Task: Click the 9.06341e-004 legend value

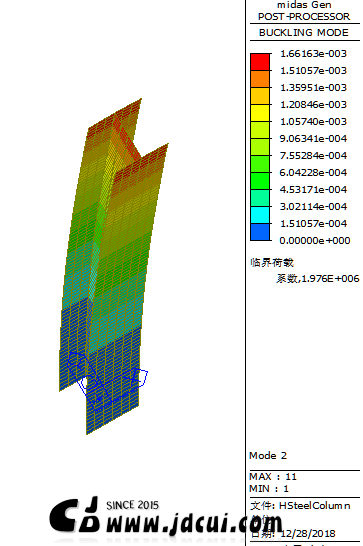Action: click(313, 139)
